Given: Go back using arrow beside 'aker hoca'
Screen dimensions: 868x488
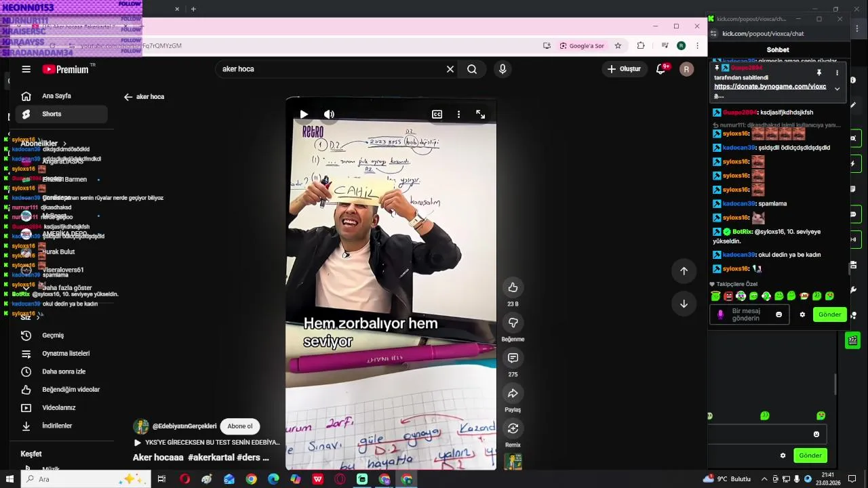Looking at the screenshot, I should point(128,97).
